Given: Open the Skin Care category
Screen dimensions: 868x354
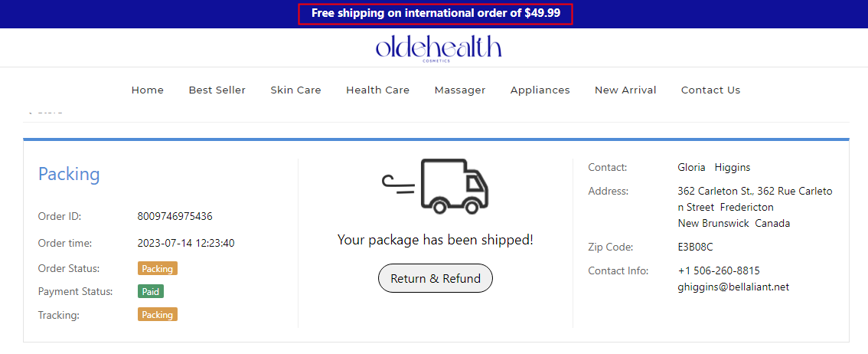Looking at the screenshot, I should click(x=295, y=90).
